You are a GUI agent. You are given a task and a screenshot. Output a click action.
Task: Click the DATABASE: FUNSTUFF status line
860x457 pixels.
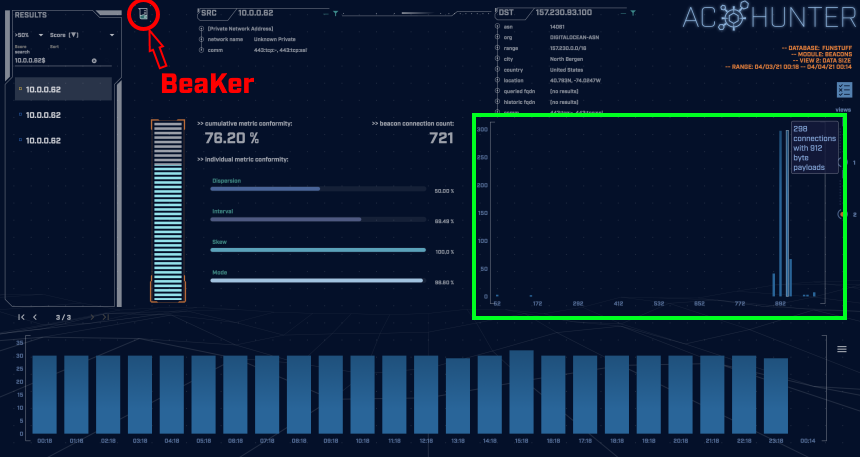817,48
